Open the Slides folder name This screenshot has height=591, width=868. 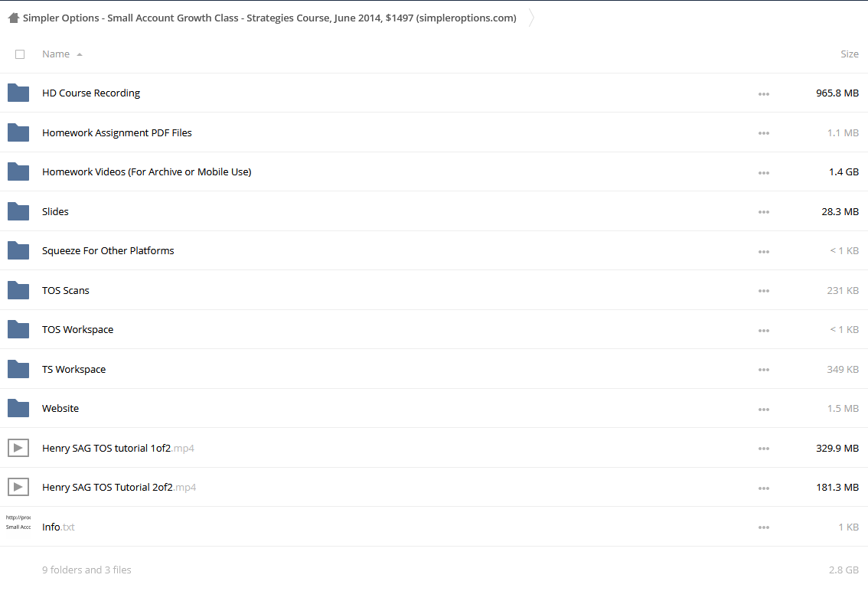(x=55, y=211)
